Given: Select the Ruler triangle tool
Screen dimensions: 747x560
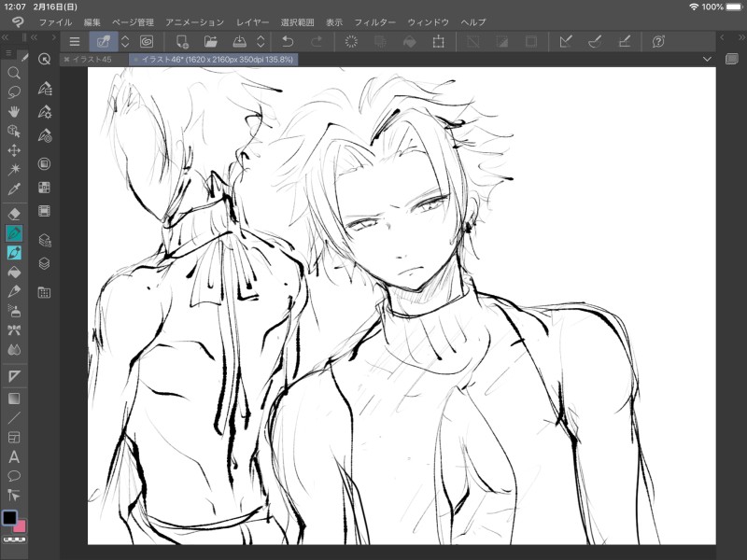Looking at the screenshot, I should tap(14, 376).
